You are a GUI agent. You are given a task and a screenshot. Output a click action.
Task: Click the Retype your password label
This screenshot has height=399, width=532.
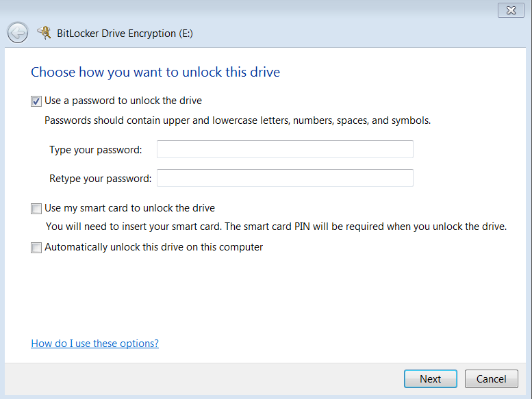(x=100, y=179)
